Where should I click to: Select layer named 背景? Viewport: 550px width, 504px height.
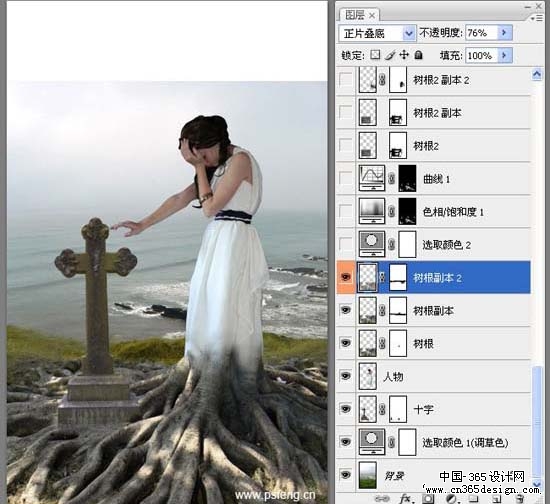(x=395, y=475)
